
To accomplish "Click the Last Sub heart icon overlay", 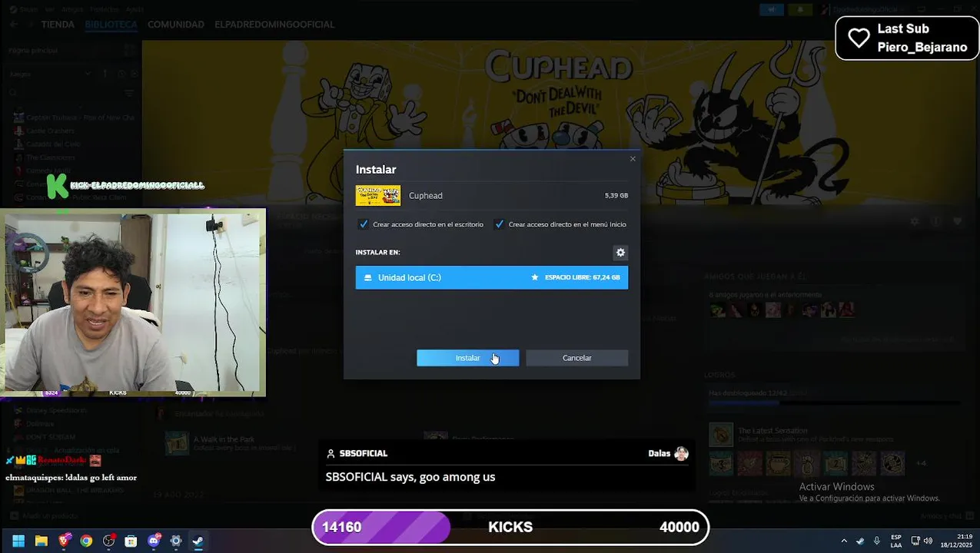I will 859,38.
